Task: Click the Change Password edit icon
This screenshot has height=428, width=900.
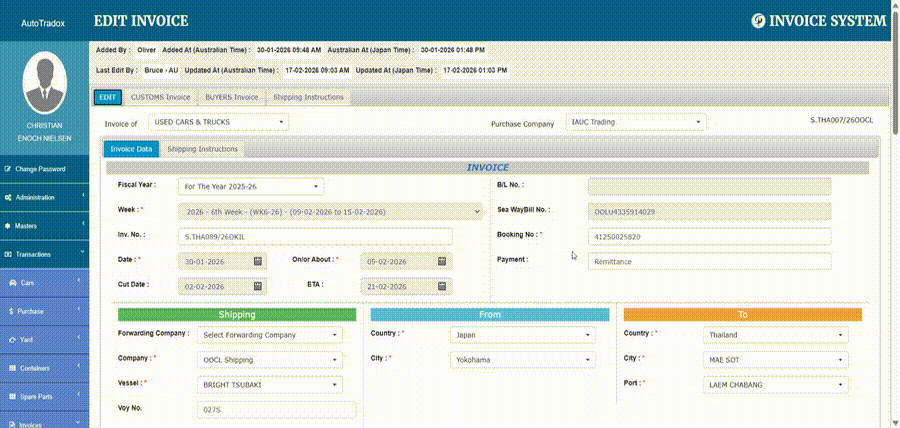Action: 7,169
